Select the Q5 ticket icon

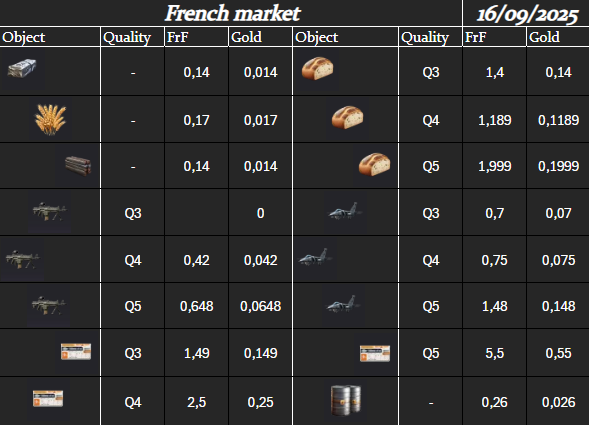tap(375, 354)
